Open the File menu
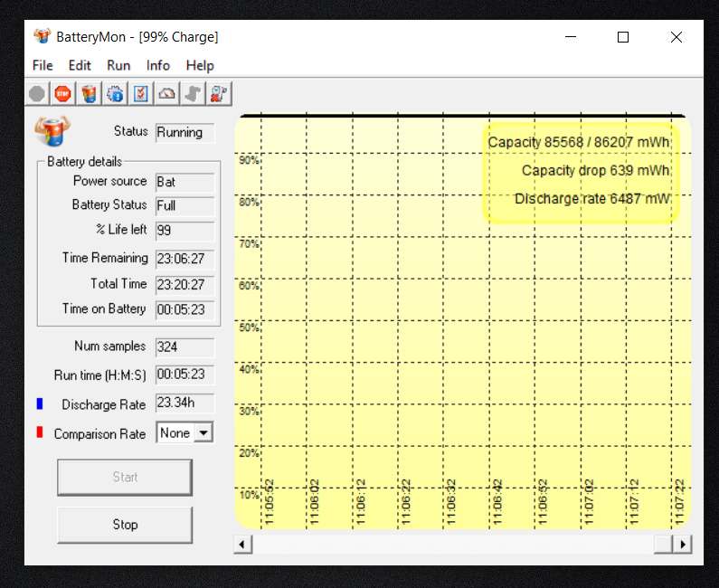Viewport: 719px width, 588px height. (x=43, y=65)
